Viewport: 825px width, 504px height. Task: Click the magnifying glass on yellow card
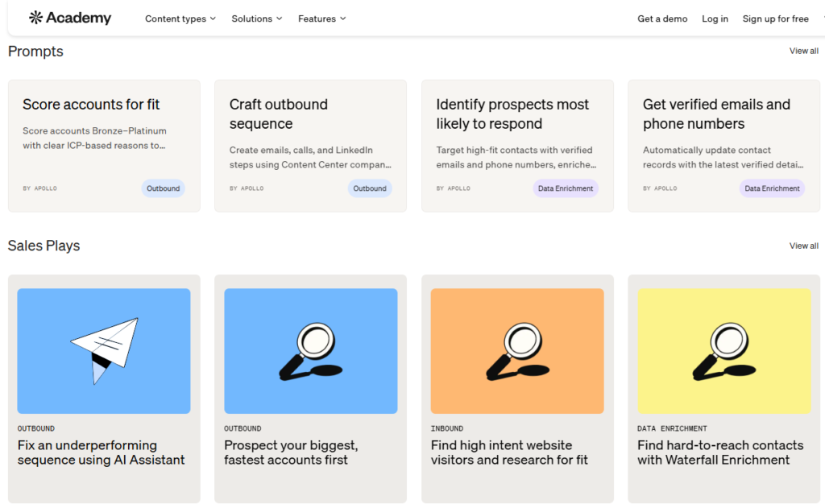pyautogui.click(x=723, y=350)
